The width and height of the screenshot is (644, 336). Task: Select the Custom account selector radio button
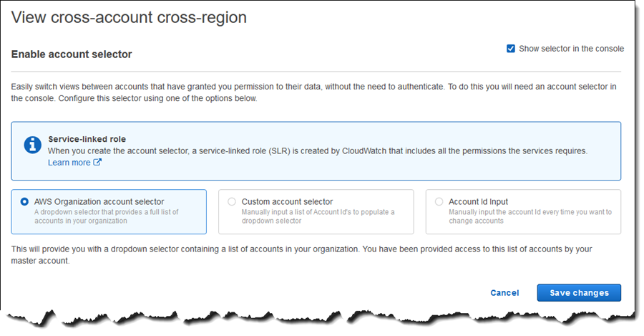pos(232,201)
